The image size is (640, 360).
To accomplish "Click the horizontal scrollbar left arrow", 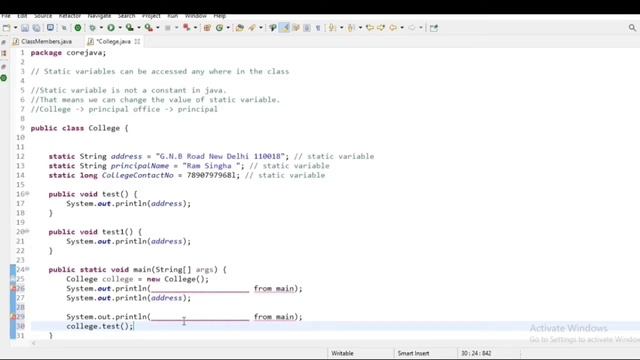I will point(34,344).
